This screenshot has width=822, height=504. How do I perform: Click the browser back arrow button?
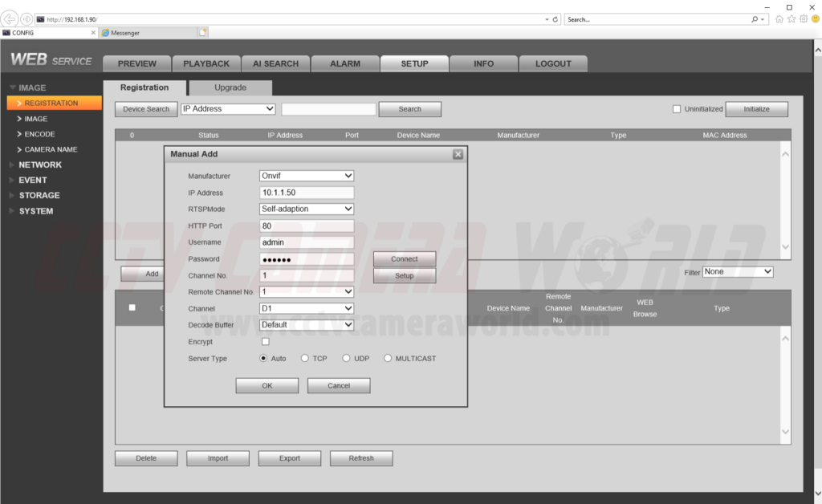10,18
